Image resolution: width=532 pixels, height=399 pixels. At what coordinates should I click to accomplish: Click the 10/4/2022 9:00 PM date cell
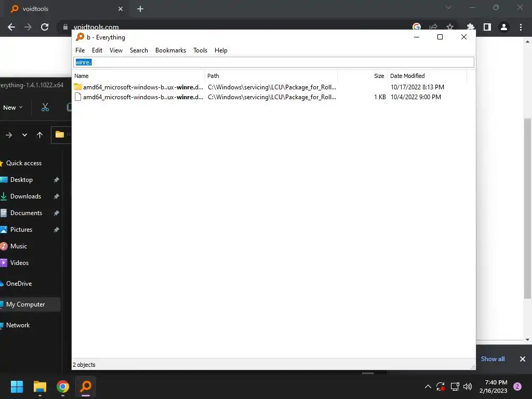click(x=416, y=97)
